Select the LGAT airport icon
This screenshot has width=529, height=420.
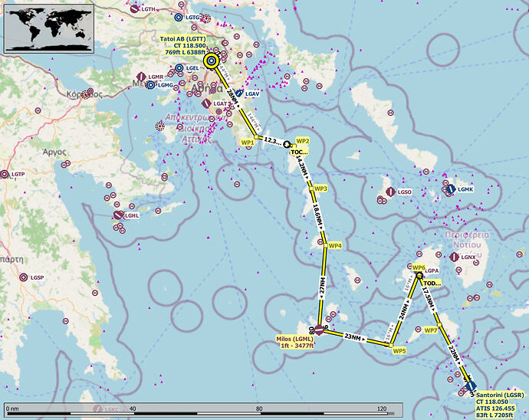point(206,103)
